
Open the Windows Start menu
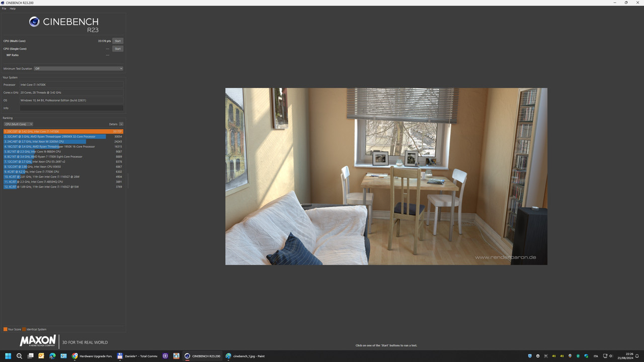(x=8, y=356)
